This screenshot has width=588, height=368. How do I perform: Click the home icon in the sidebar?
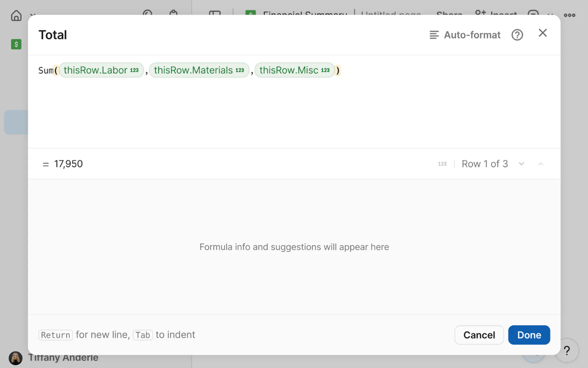click(16, 15)
